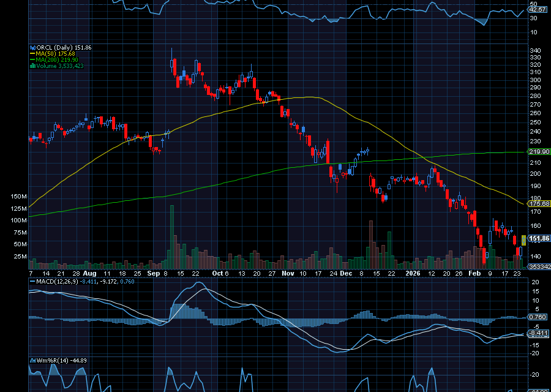
Task: Click the yellow 175.68 price tag on right axis
Action: [x=539, y=203]
